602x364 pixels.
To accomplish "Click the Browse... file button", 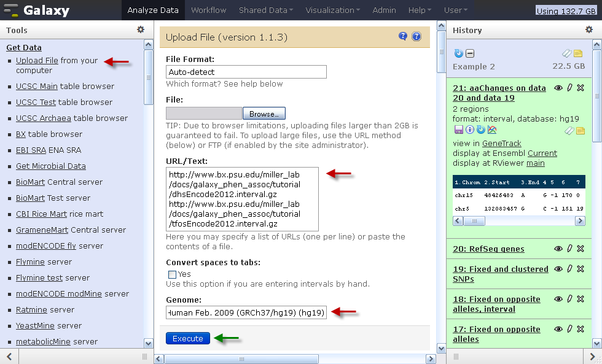I will point(264,114).
